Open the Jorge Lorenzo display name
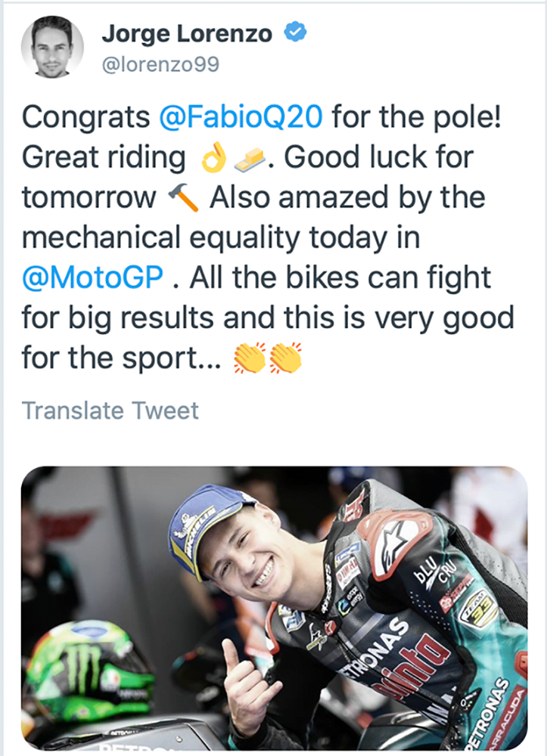The height and width of the screenshot is (756, 547). tap(188, 33)
